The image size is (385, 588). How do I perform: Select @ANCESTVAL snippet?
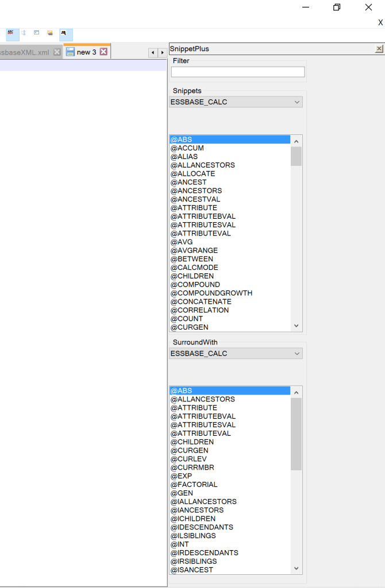(x=230, y=199)
